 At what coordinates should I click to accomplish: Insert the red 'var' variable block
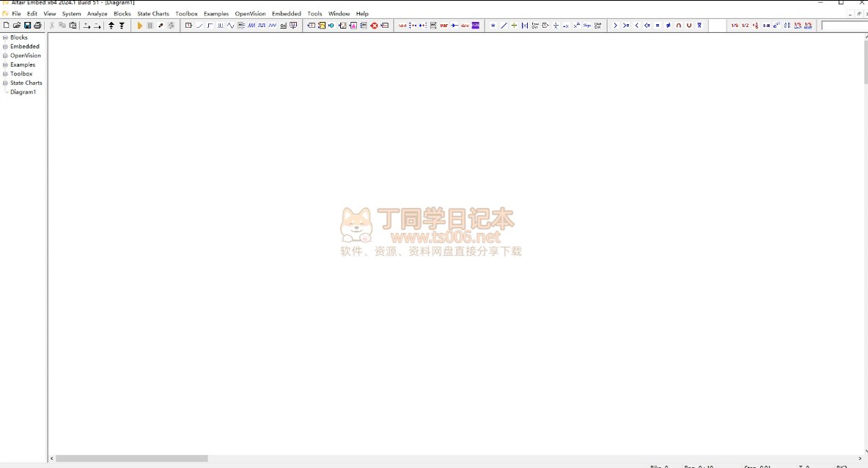pos(444,26)
